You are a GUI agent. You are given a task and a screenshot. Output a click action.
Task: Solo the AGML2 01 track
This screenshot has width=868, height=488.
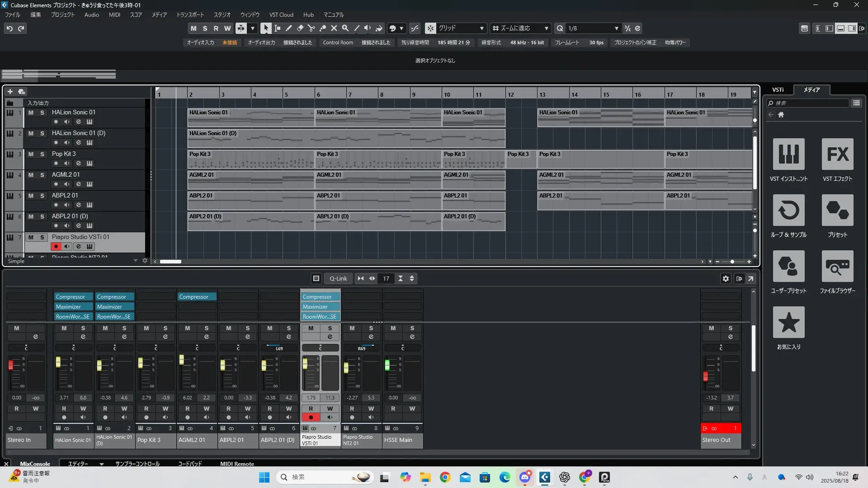tap(42, 175)
